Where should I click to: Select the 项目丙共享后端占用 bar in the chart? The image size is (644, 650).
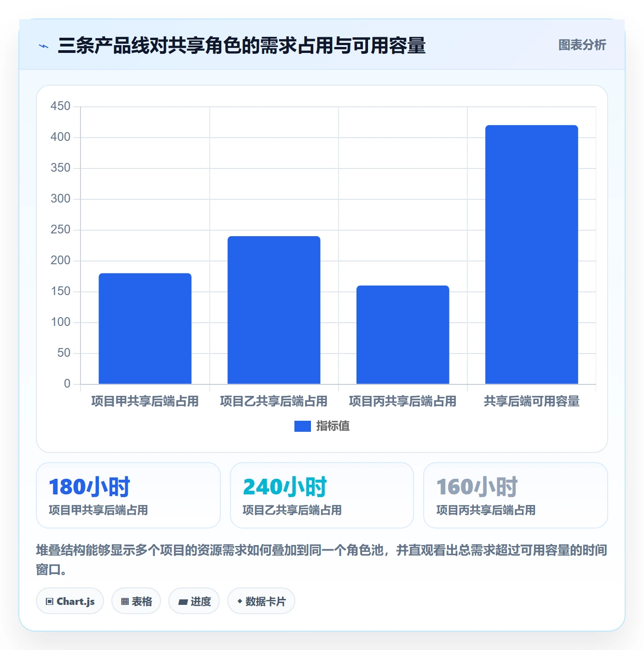[402, 335]
